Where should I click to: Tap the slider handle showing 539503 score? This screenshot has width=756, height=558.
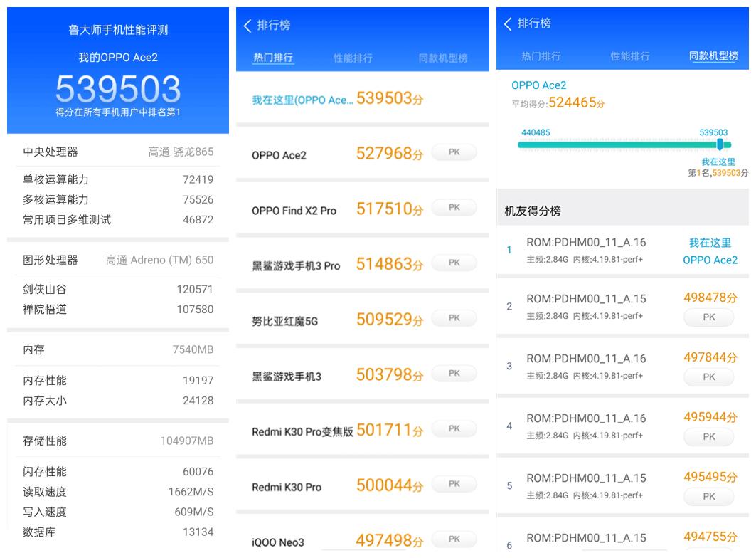(x=720, y=144)
